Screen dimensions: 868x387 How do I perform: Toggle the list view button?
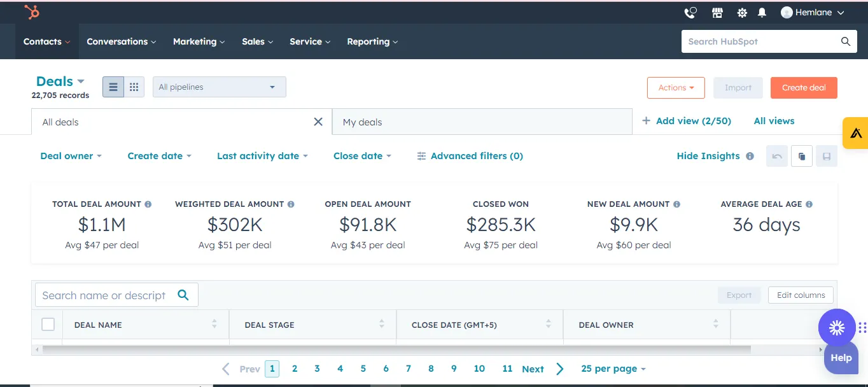point(113,87)
